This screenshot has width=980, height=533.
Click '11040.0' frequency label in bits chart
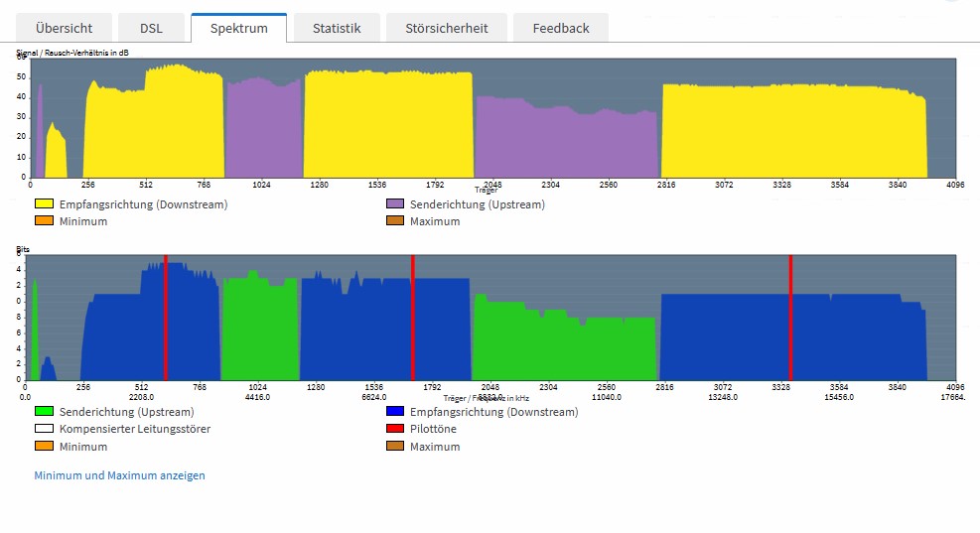click(607, 397)
